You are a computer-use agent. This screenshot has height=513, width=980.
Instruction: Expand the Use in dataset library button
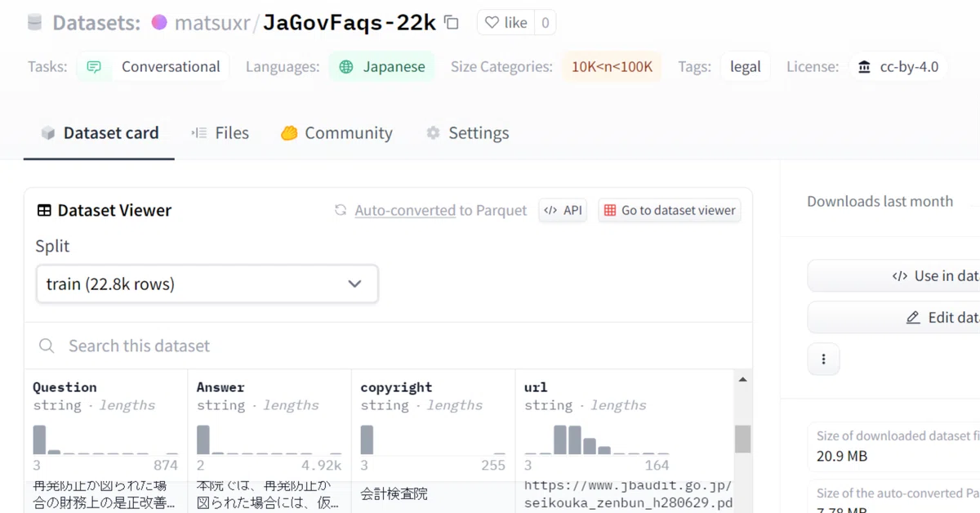coord(894,276)
